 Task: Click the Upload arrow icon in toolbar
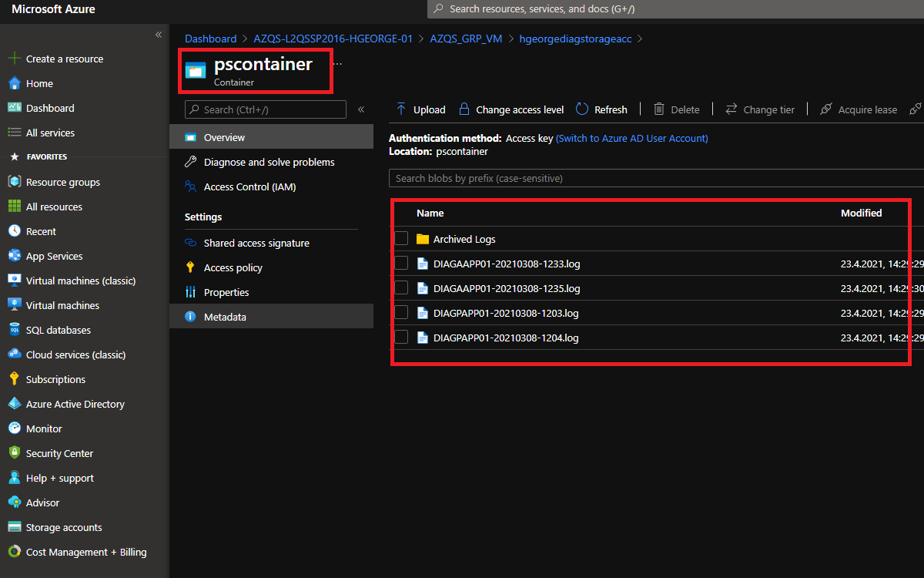401,109
